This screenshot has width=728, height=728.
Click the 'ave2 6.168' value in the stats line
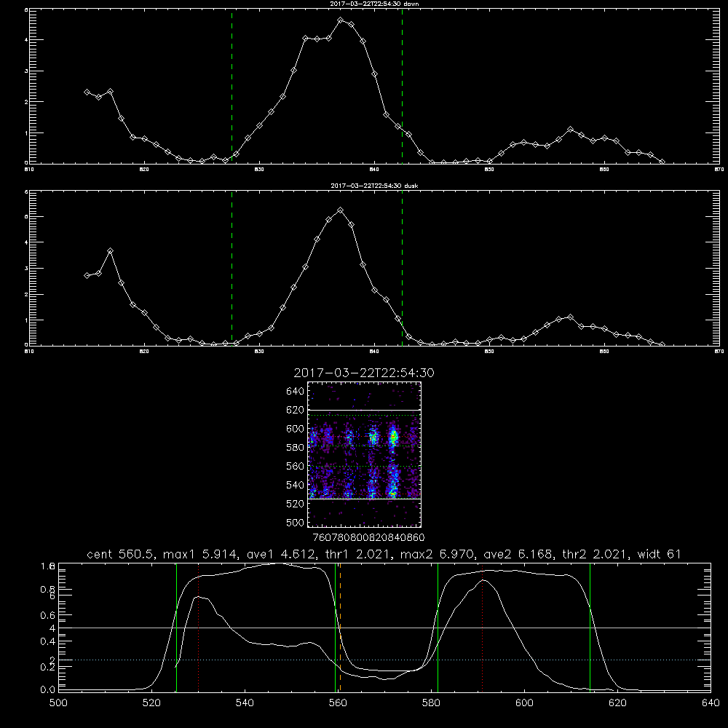(x=518, y=554)
